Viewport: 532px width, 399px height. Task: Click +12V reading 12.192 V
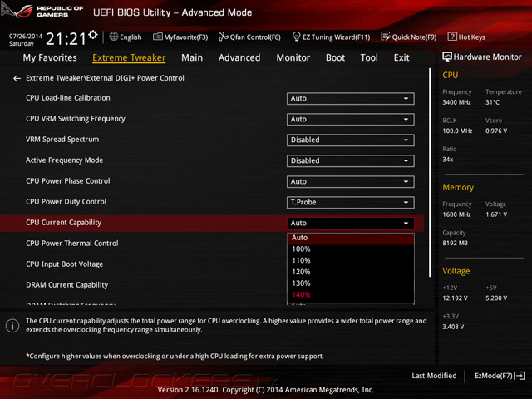(455, 298)
